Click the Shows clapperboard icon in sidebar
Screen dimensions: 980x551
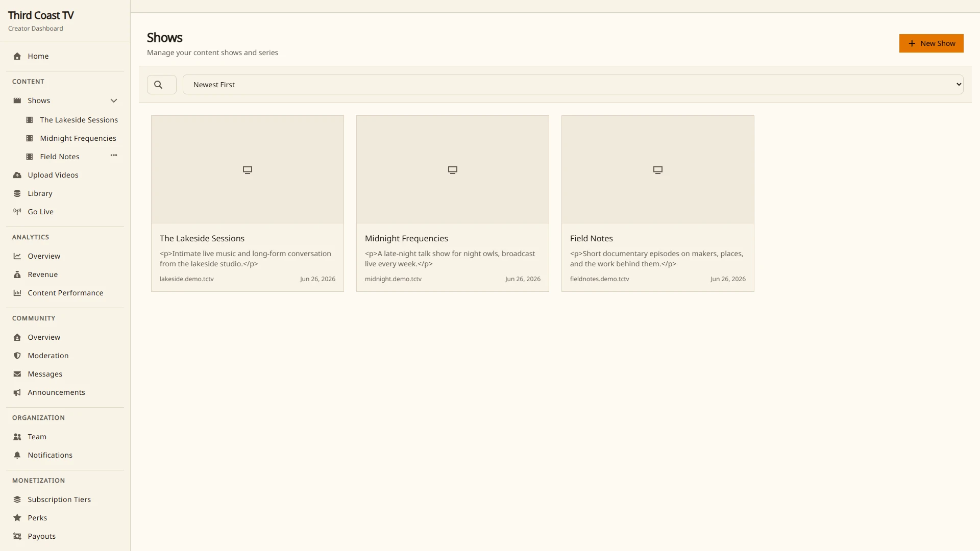(17, 101)
